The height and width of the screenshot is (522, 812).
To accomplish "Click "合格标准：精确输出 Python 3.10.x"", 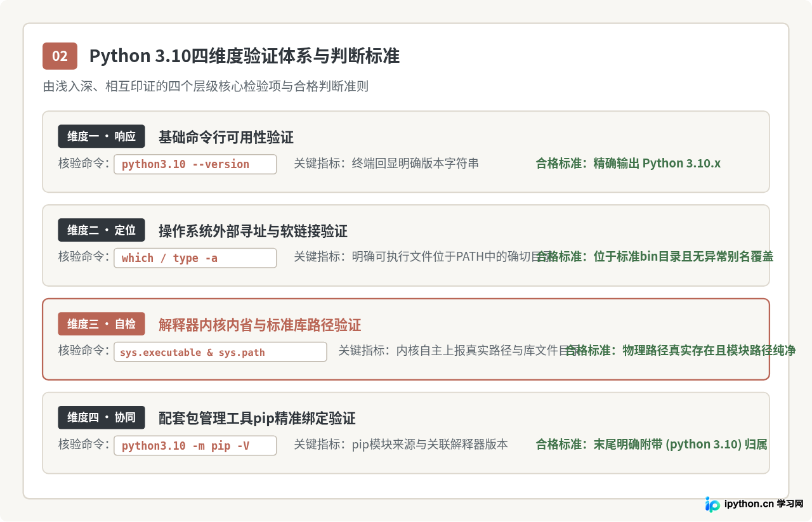I will click(628, 164).
